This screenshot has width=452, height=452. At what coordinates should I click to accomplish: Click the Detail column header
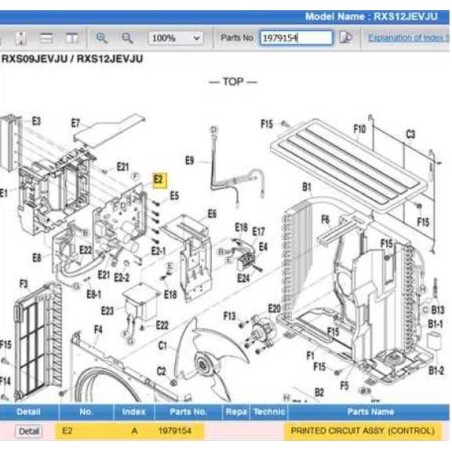click(x=28, y=412)
